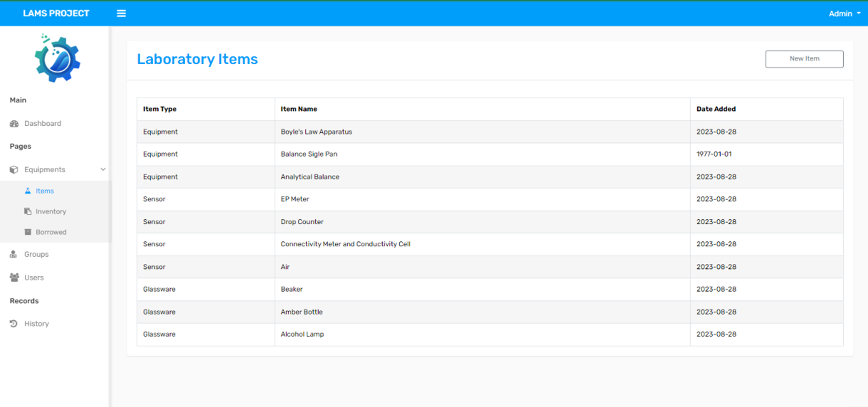This screenshot has height=407, width=868.
Task: Select Amber Bottle item
Action: tap(301, 312)
